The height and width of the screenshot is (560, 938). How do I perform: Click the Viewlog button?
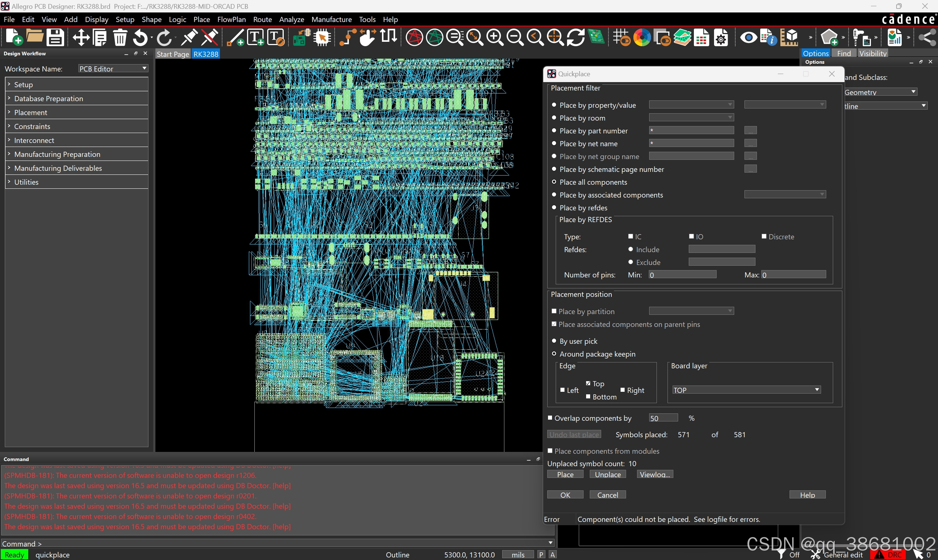[655, 474]
